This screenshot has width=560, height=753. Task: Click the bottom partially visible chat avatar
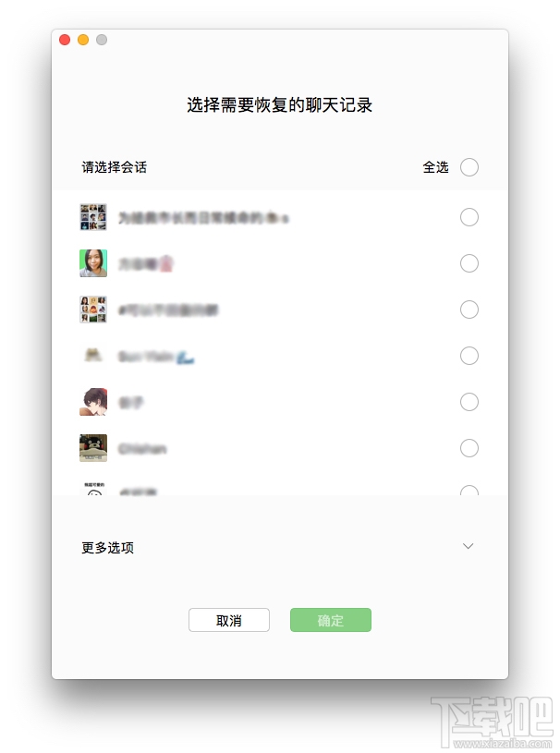tap(93, 488)
